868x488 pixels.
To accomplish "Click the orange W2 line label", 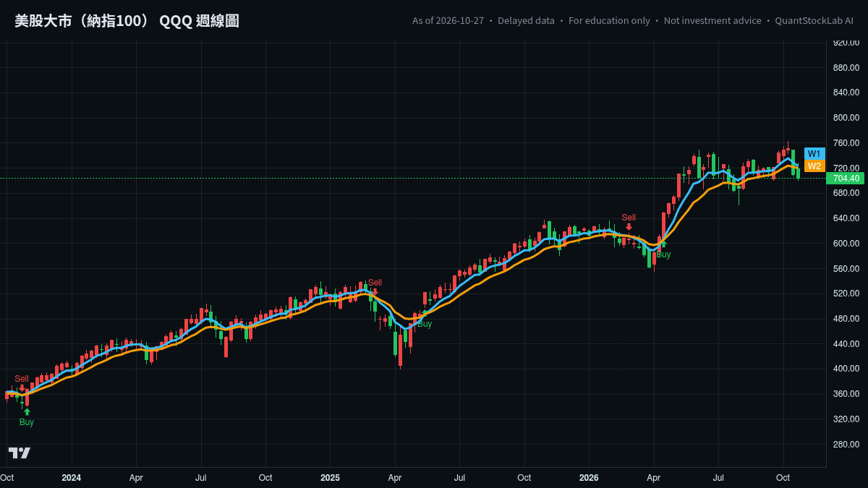I will [x=814, y=166].
